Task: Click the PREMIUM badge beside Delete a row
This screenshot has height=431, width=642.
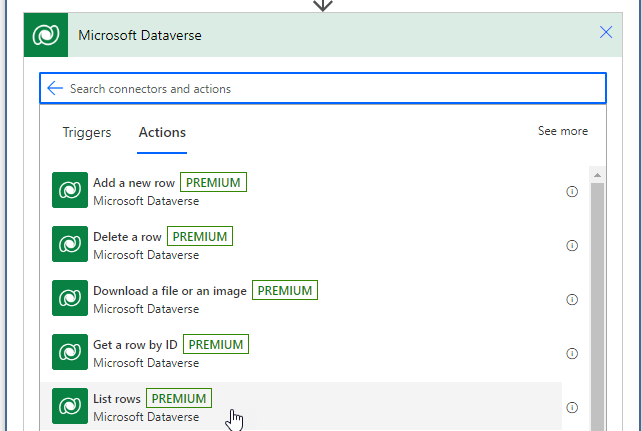Action: [x=200, y=237]
